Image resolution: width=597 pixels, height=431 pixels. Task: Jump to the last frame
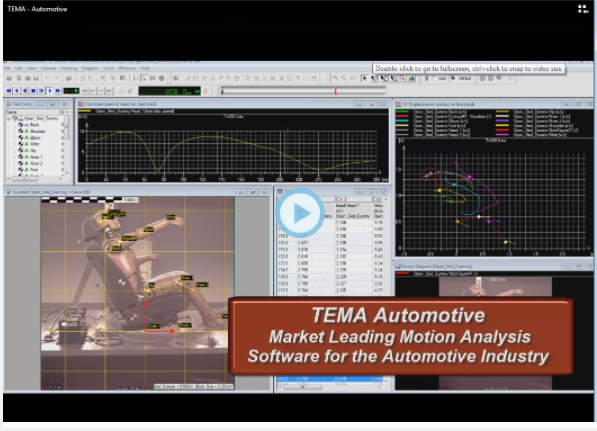point(58,91)
